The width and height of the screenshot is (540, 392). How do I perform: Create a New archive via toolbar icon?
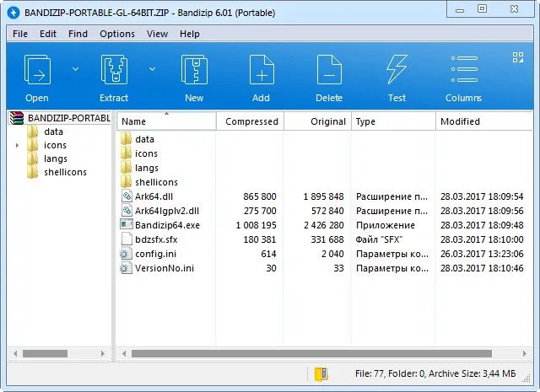[194, 70]
